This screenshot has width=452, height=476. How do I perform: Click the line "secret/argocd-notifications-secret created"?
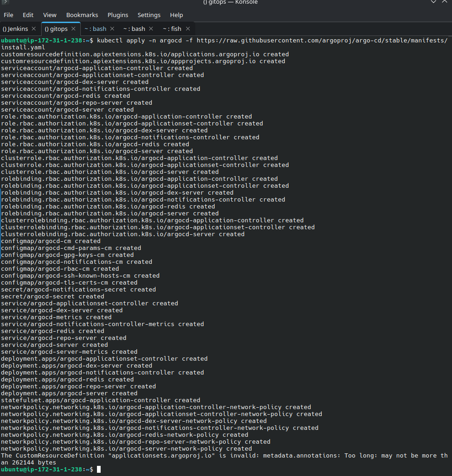[78, 290]
